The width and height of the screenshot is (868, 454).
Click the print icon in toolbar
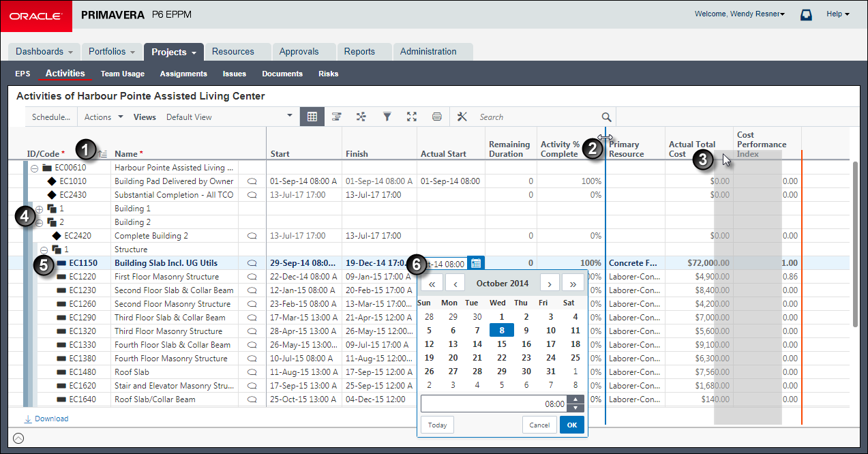coord(437,117)
